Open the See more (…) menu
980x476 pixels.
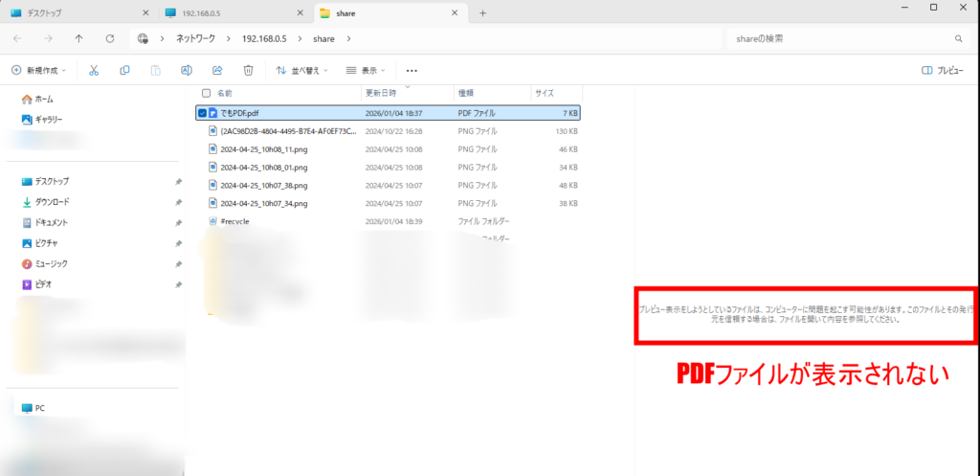(x=412, y=71)
